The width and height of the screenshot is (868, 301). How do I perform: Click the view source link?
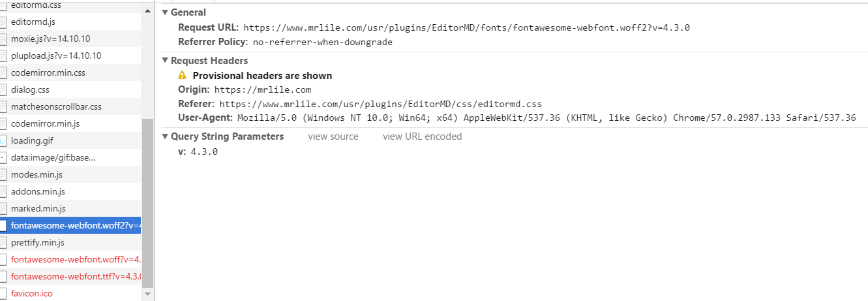click(333, 136)
